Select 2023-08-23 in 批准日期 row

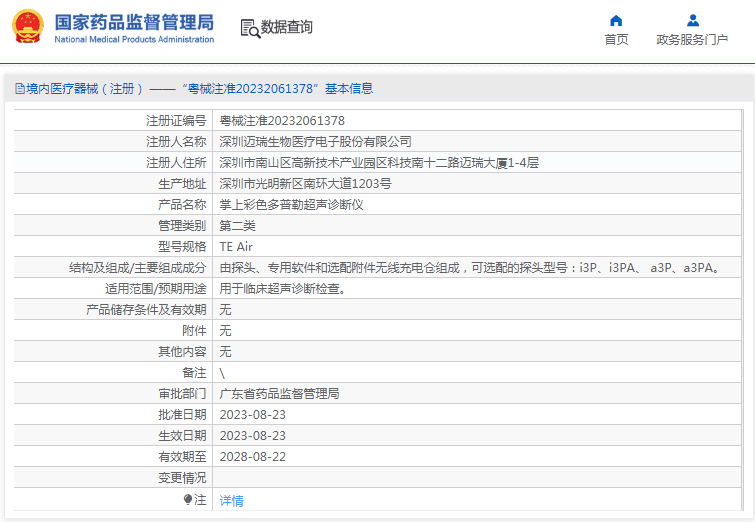pyautogui.click(x=253, y=415)
